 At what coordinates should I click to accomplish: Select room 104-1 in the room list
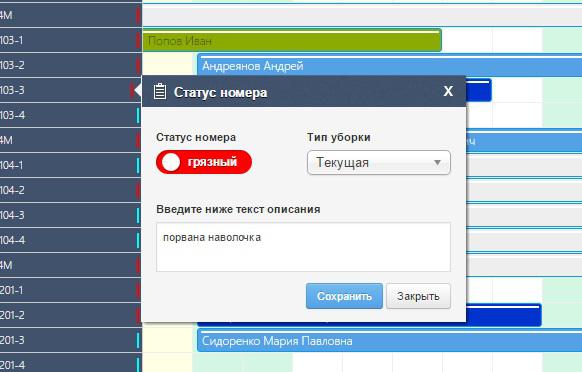(x=70, y=165)
